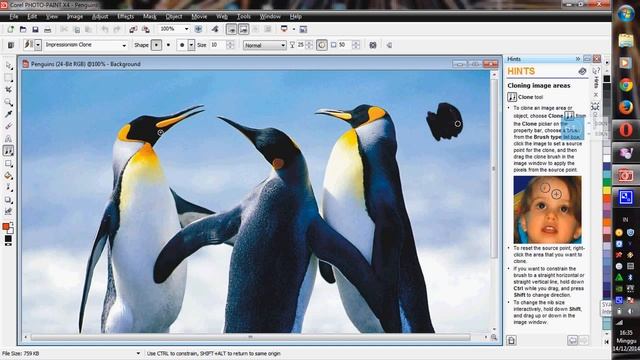The height and width of the screenshot is (360, 640).
Task: Open the Effects menu
Action: 125,17
